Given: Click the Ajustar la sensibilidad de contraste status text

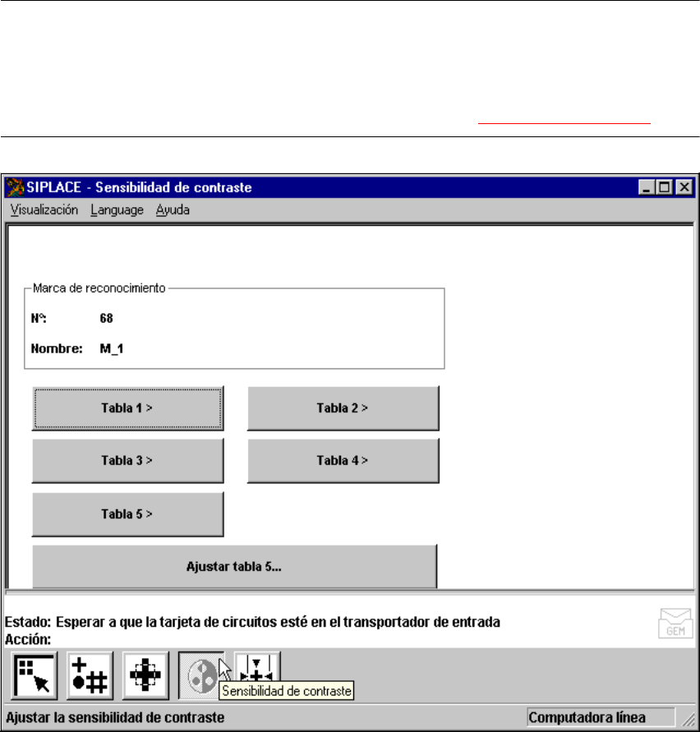Looking at the screenshot, I should click(x=115, y=717).
